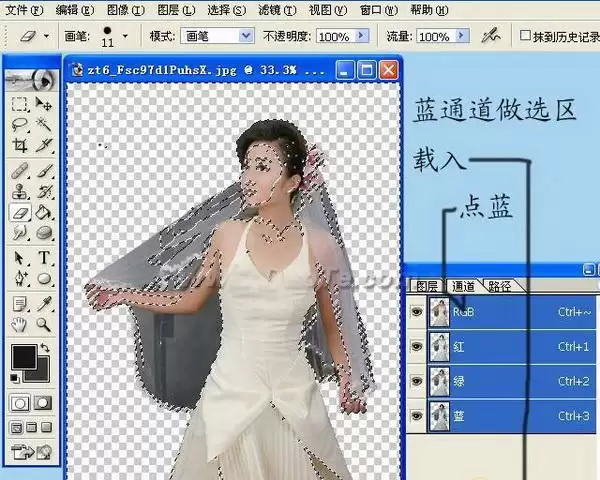The height and width of the screenshot is (480, 600).
Task: Select the Lasso tool
Action: pyautogui.click(x=19, y=124)
